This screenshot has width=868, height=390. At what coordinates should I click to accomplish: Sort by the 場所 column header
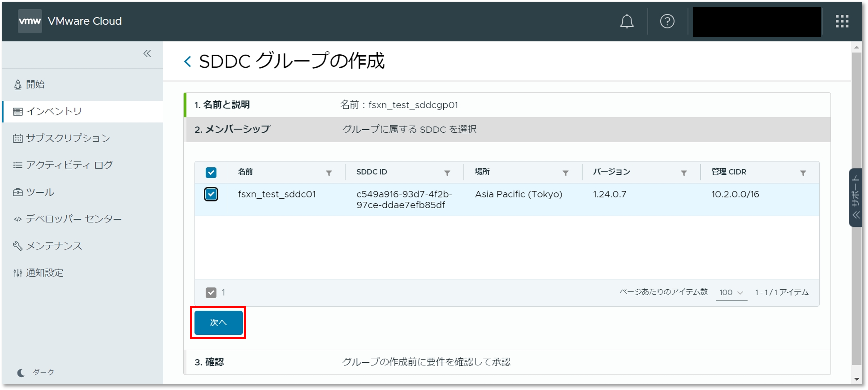click(x=482, y=172)
